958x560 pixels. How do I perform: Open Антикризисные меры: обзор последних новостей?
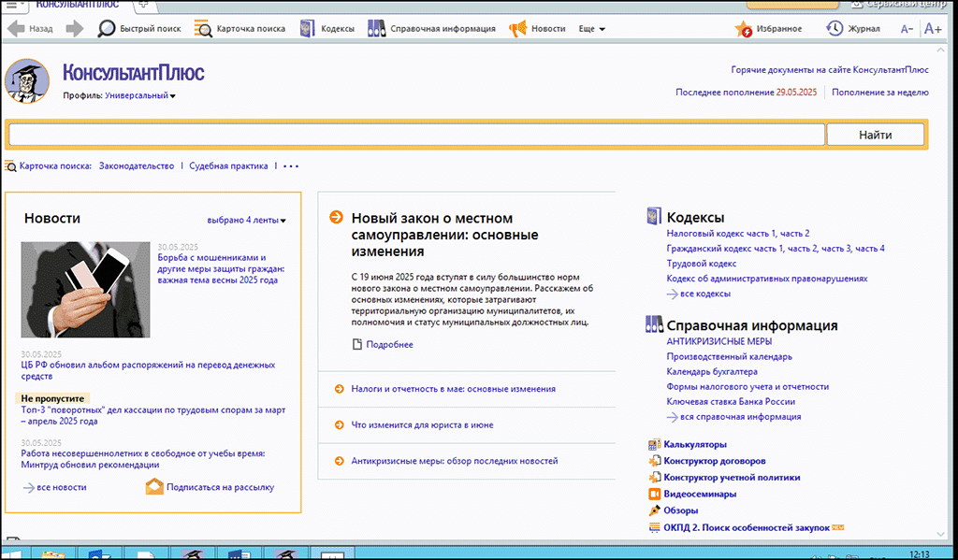click(455, 461)
